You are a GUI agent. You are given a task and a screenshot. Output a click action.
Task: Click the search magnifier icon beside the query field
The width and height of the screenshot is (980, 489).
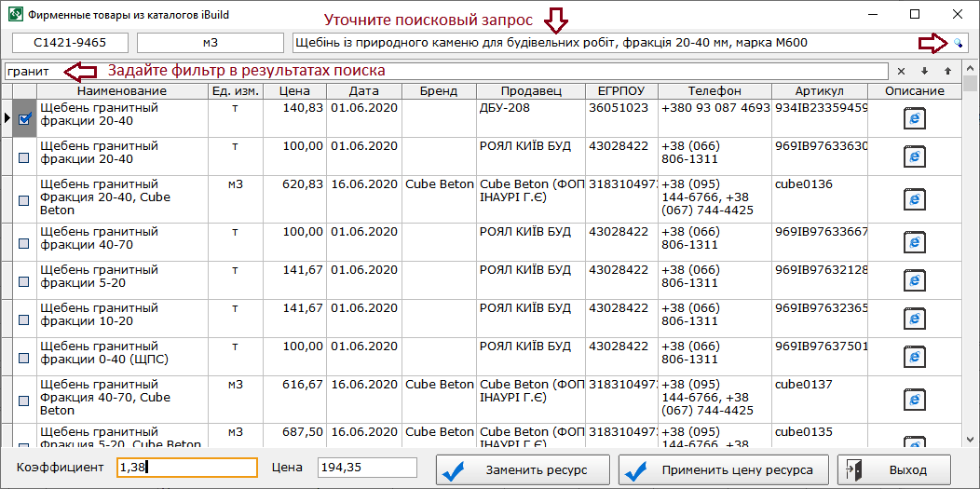click(x=958, y=43)
